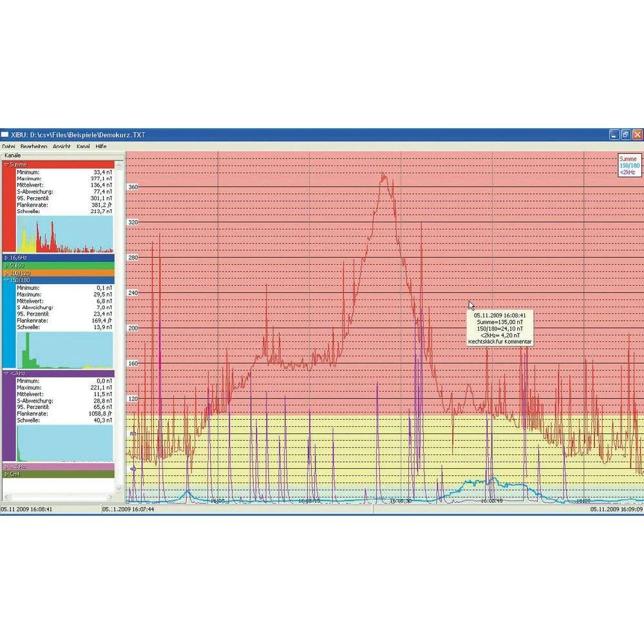644x644 pixels.
Task: Open the Ansicht menu
Action: tap(62, 147)
